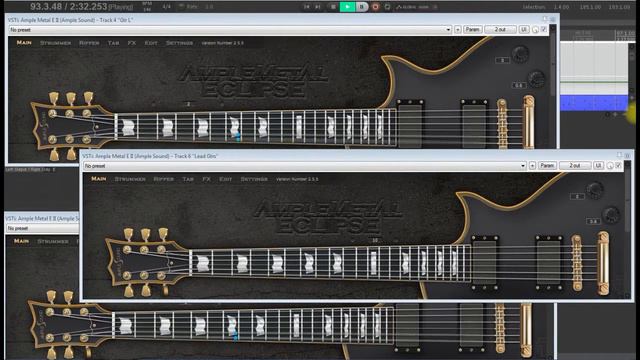
Task: Open the 2 out routing in Gtr L window
Action: [500, 30]
